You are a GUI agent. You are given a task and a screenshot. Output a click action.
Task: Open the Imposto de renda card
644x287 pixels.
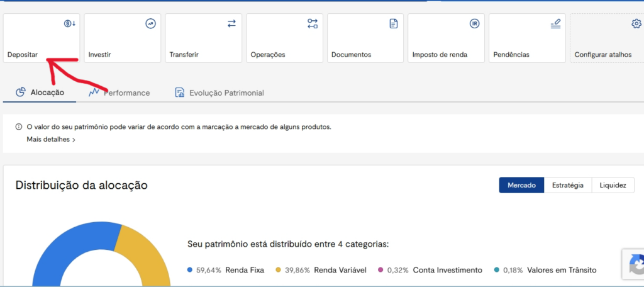446,38
